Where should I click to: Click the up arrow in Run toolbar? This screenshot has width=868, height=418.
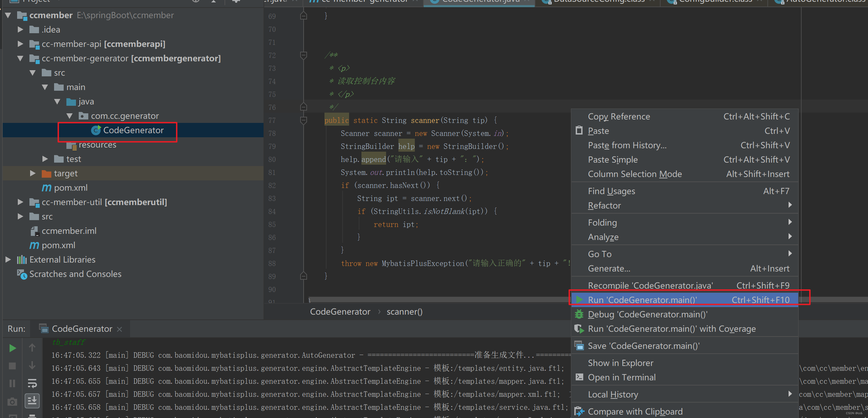tap(32, 348)
